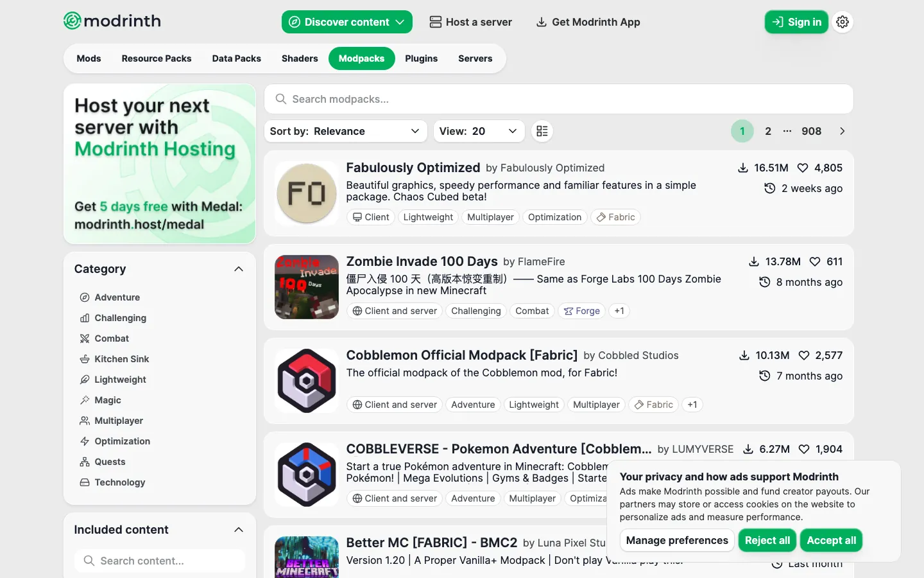The height and width of the screenshot is (578, 924).
Task: Click the heart icon on Zombie Invade
Action: 815,261
